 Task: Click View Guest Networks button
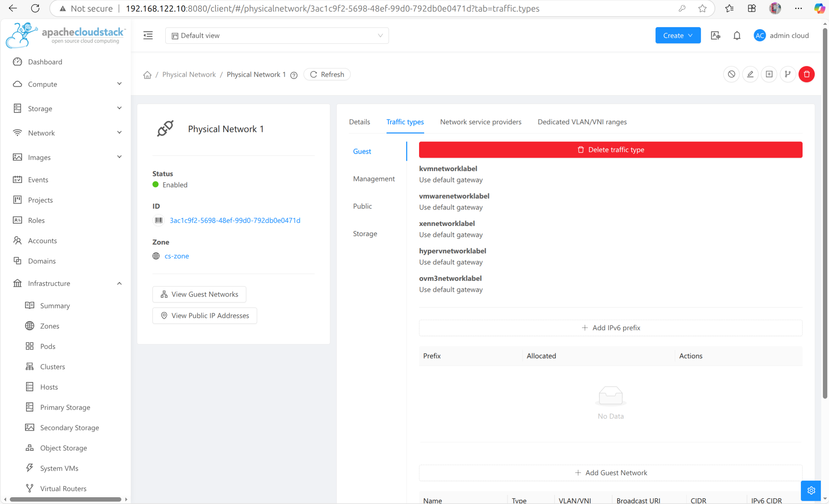click(x=199, y=294)
